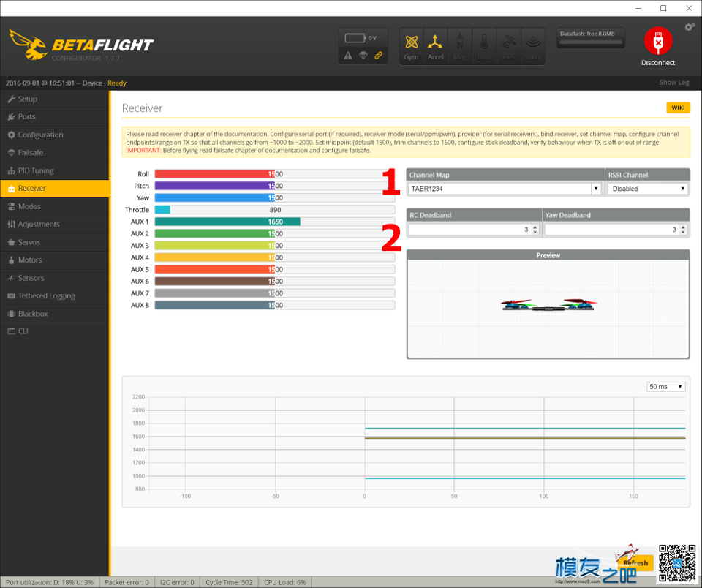Click the red USB Disconnect icon
The width and height of the screenshot is (702, 588).
[x=657, y=41]
